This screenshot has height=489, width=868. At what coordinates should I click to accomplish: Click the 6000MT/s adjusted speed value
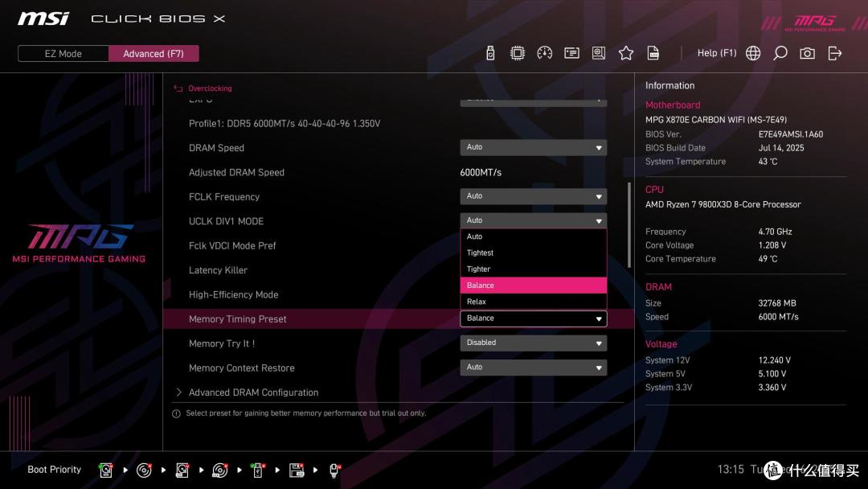point(481,172)
